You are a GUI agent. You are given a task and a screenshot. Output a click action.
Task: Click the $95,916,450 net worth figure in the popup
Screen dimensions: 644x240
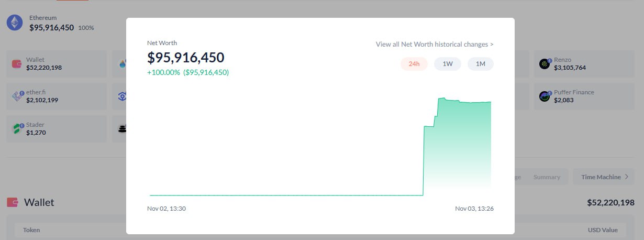coord(186,58)
